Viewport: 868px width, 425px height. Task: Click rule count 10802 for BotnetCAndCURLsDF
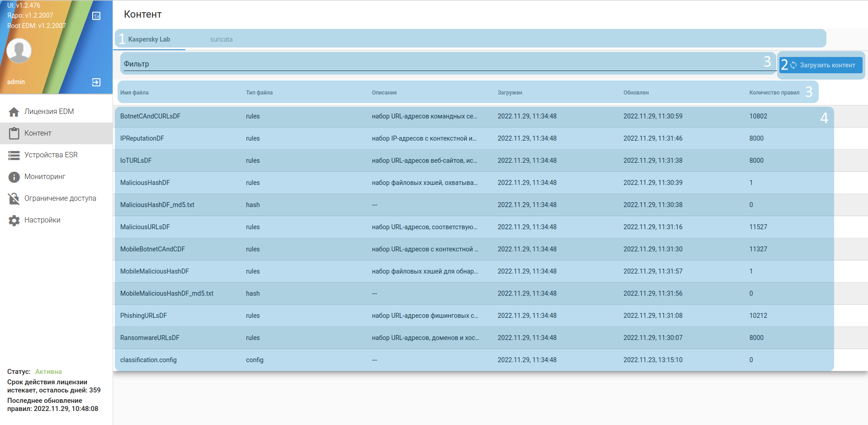(758, 116)
